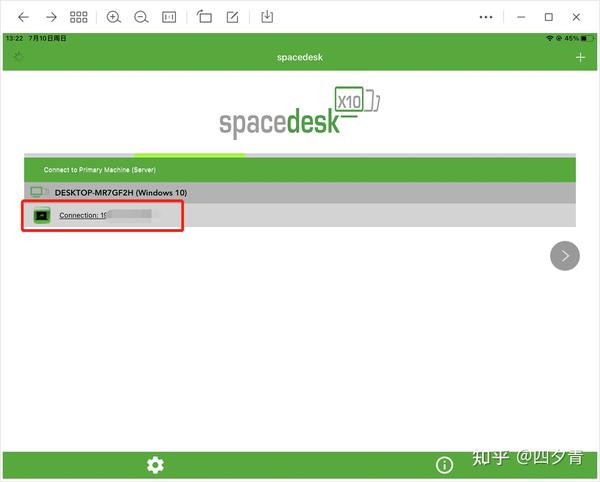600x482 pixels.
Task: Click the green connection monitor icon
Action: coord(42,215)
